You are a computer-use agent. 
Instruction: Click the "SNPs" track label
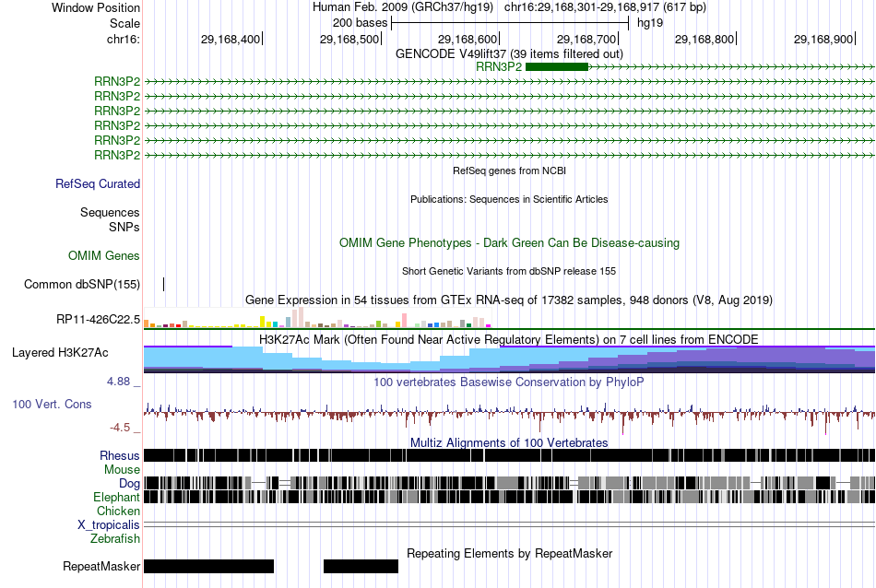124,228
